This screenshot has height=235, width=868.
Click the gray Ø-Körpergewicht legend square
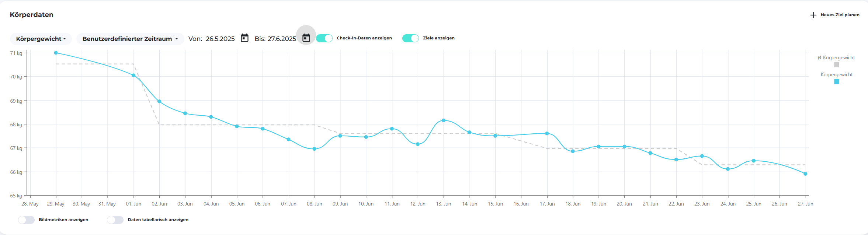click(837, 65)
